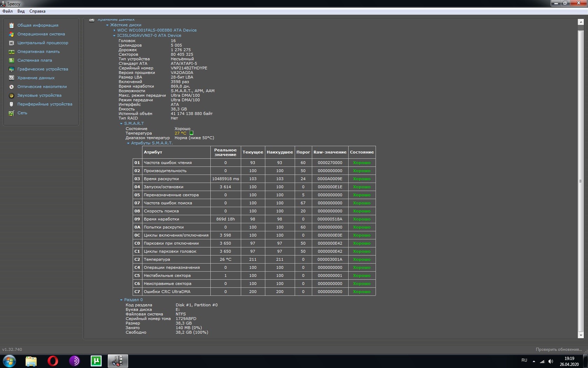The height and width of the screenshot is (368, 588).
Task: Click the volume speaker tray icon
Action: (551, 361)
